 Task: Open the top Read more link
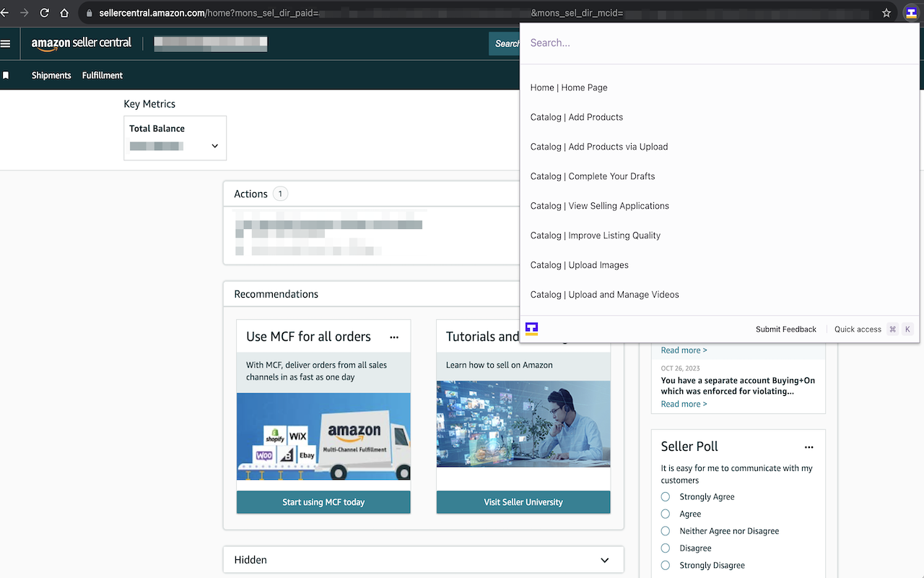pos(684,350)
